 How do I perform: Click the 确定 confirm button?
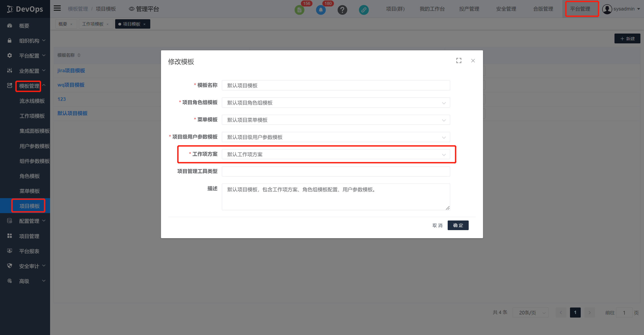tap(458, 225)
